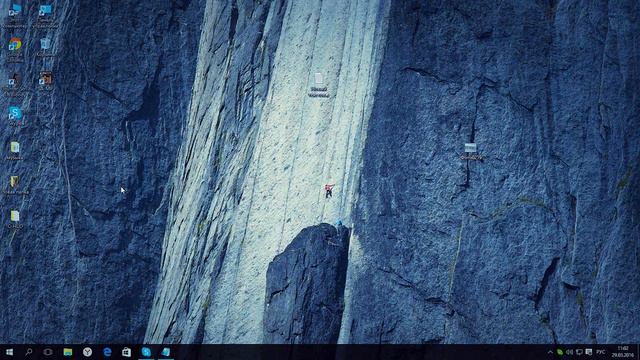Open Yandex Browser on the taskbar
The height and width of the screenshot is (360, 640).
tap(87, 352)
